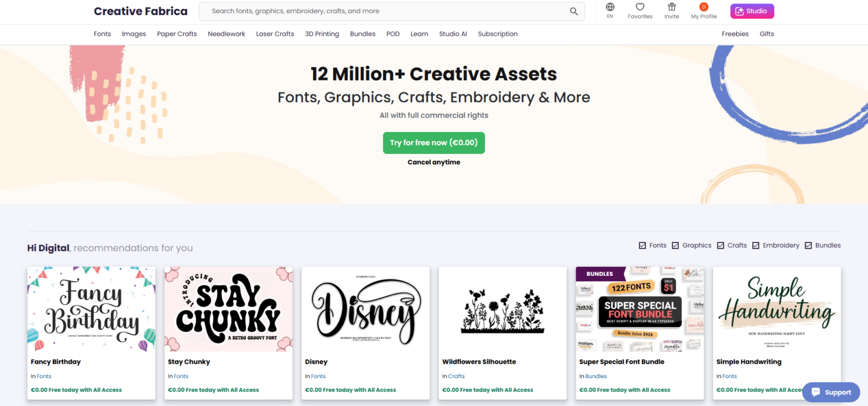The image size is (868, 406).
Task: Click the Creative Fabrica logo
Action: pos(141,11)
